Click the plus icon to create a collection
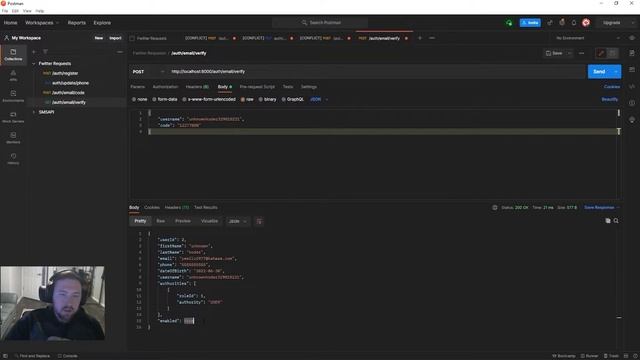This screenshot has height=360, width=640. (x=34, y=52)
